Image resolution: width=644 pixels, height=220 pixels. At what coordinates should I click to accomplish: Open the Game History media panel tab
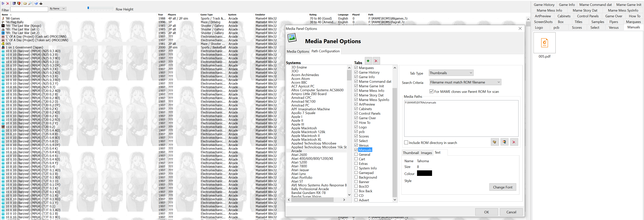click(x=544, y=5)
